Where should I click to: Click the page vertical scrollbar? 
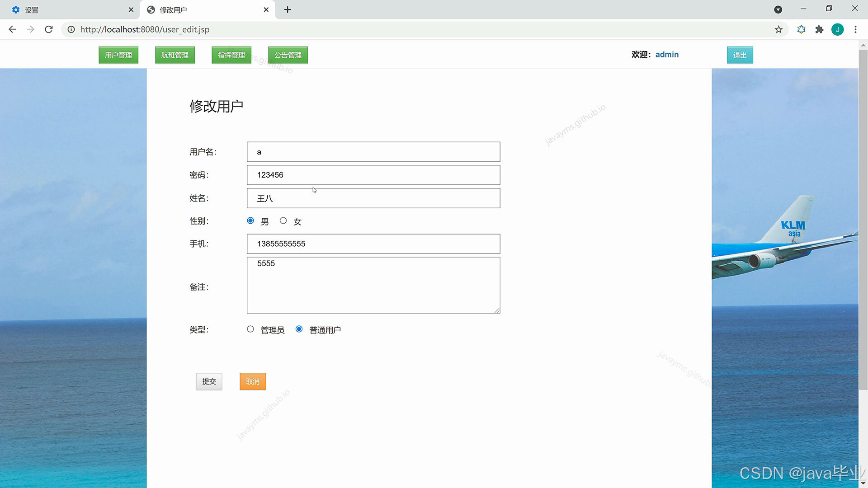[863, 220]
